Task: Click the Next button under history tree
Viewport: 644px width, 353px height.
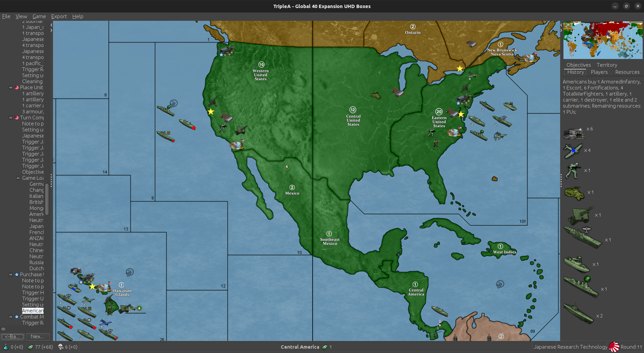Action: (x=37, y=336)
